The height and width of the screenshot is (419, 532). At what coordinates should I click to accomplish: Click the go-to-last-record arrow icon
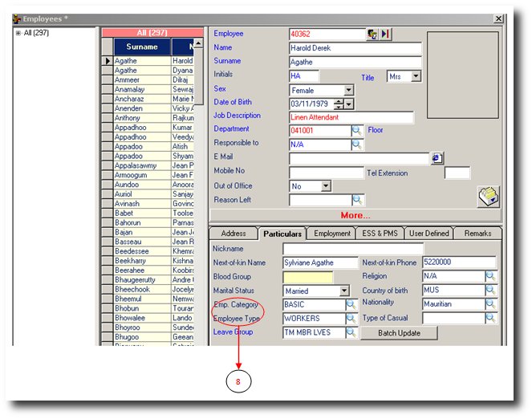click(x=385, y=34)
